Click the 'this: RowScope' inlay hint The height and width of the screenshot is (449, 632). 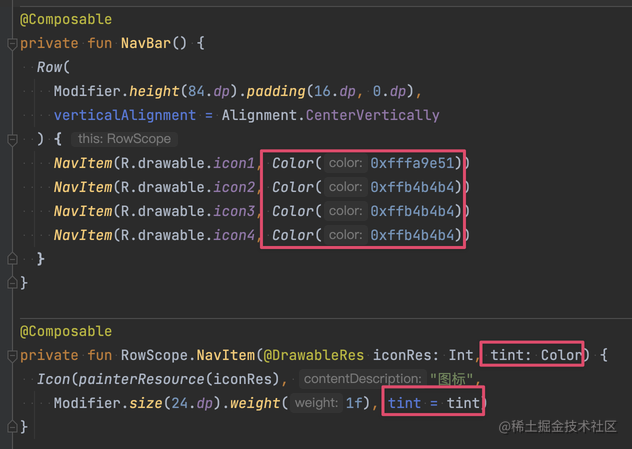click(x=124, y=139)
